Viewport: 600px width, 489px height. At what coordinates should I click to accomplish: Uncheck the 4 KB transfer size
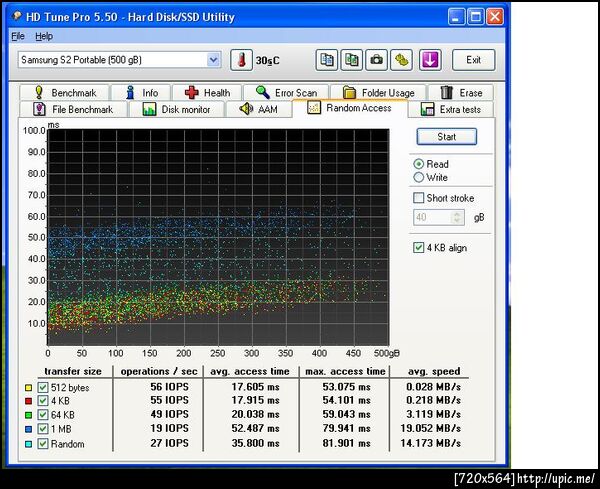(43, 401)
